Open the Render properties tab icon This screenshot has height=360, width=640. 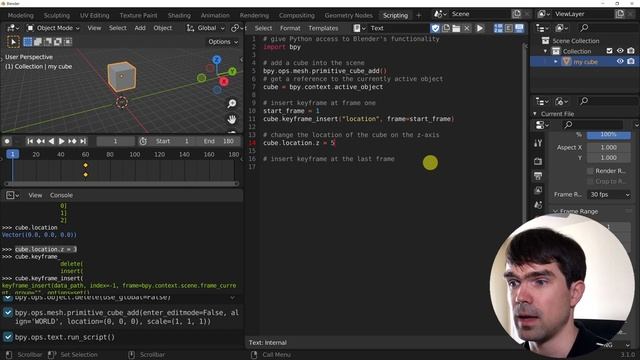click(538, 161)
